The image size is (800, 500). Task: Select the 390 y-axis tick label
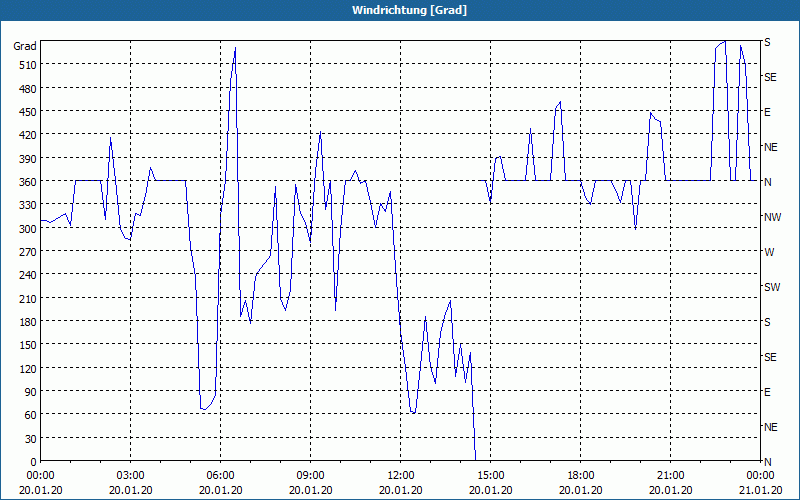click(x=28, y=159)
